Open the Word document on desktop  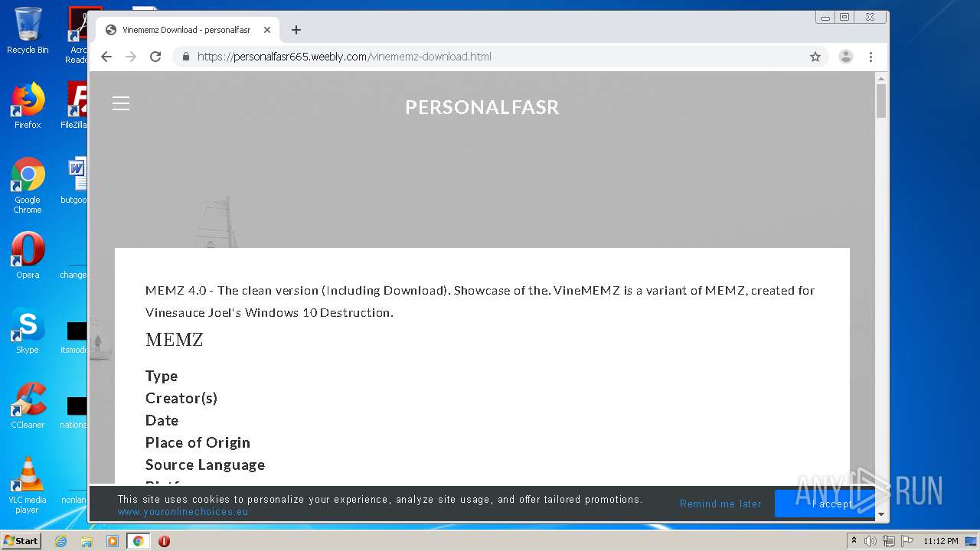(75, 181)
